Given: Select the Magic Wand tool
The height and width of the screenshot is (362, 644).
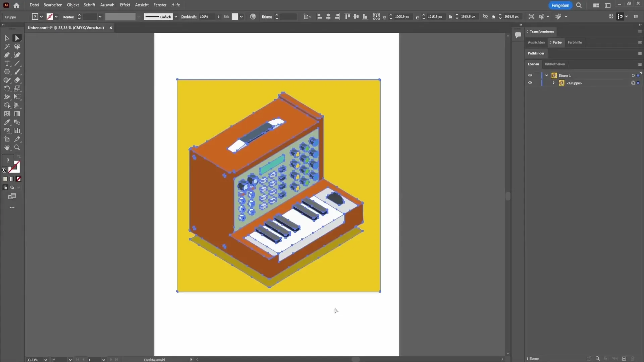Looking at the screenshot, I should click(x=7, y=47).
